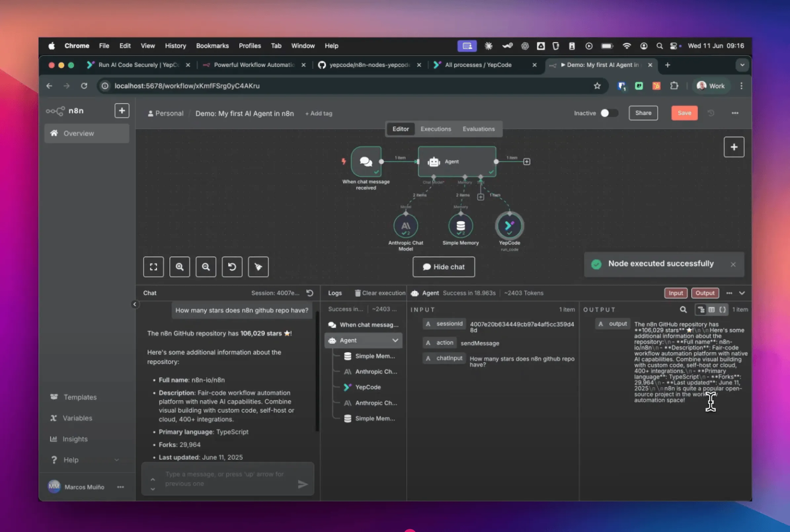Screen dimensions: 790x532
Task: Open Marcos Muiño account options menu
Action: (120, 486)
